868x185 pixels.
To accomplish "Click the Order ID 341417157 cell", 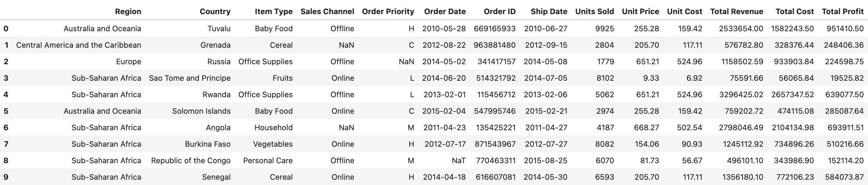I will 496,62.
